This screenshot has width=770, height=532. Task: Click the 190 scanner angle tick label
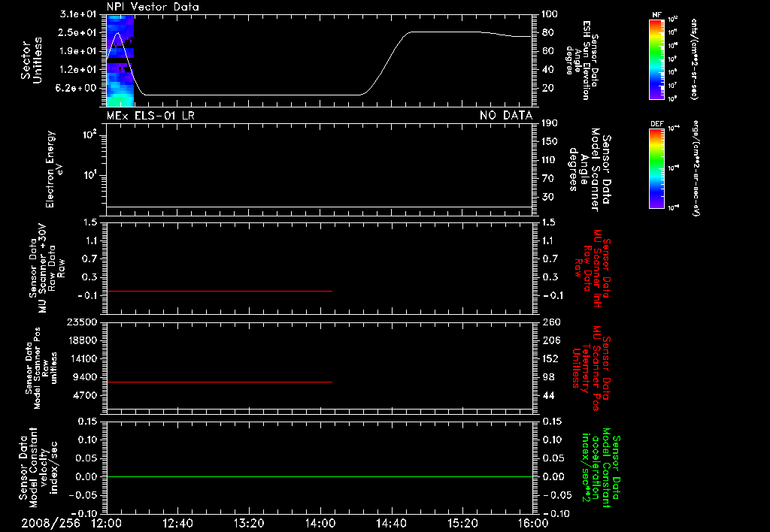(550, 123)
